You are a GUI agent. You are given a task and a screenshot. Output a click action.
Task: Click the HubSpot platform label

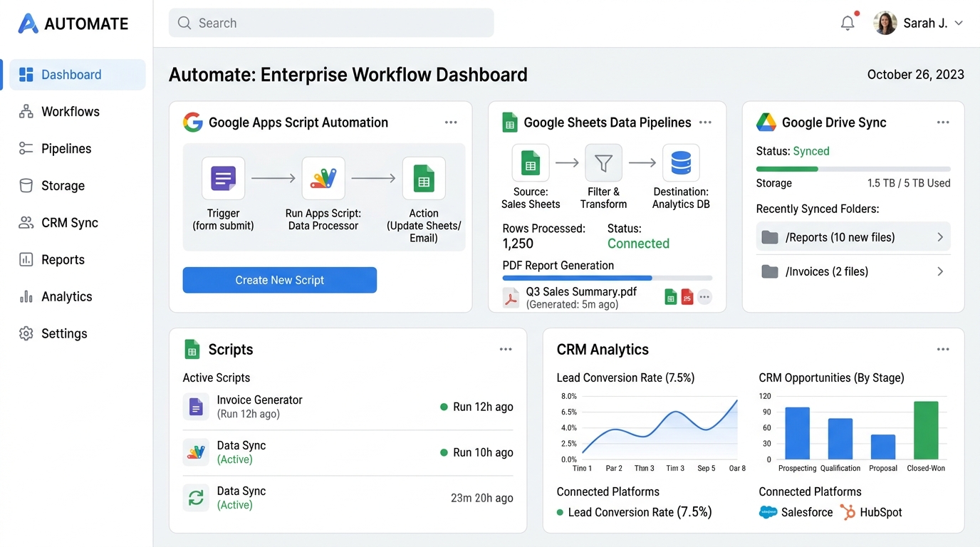coord(881,512)
